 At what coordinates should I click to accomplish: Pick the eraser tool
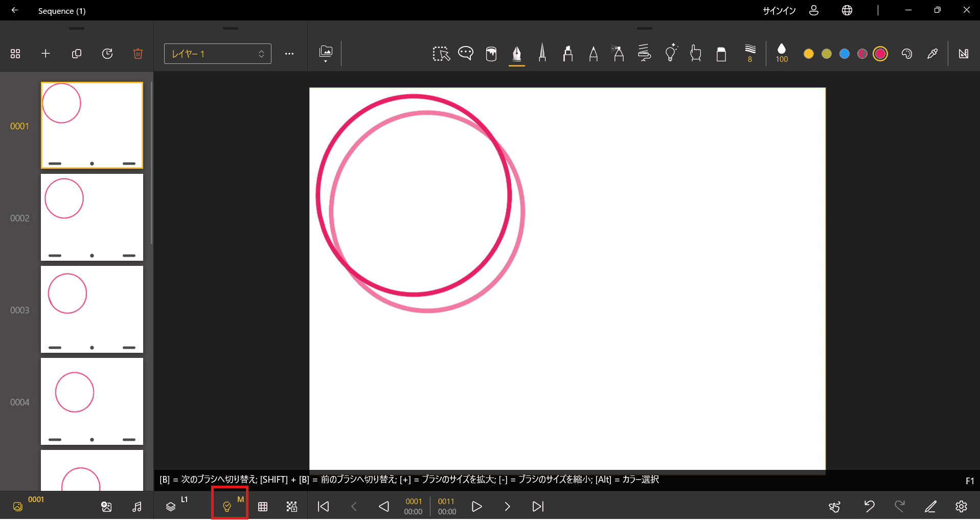721,53
